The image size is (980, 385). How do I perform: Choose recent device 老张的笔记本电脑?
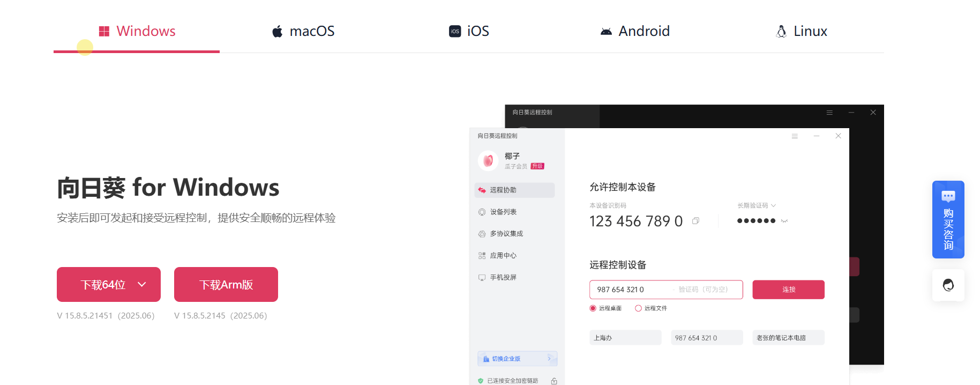(788, 338)
